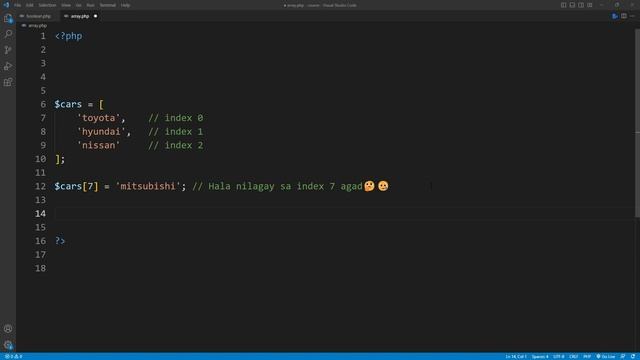Open the Manage gear icon
640x360 pixels.
click(8, 344)
